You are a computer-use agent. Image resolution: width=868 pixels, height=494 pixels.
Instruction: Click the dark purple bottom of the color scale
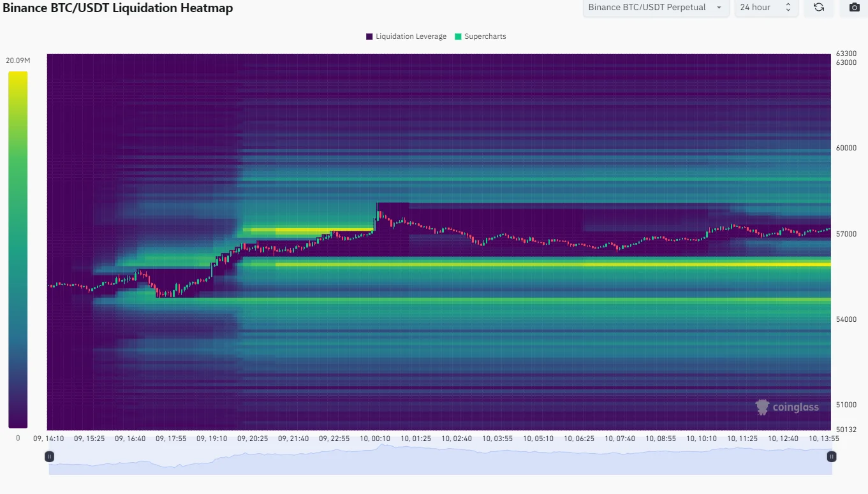point(18,422)
